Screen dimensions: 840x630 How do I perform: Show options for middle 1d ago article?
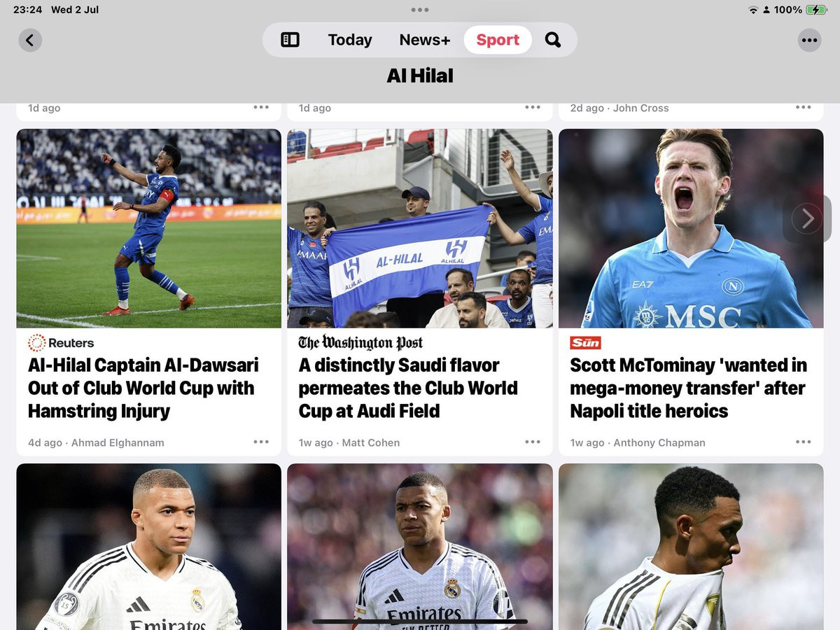(533, 107)
